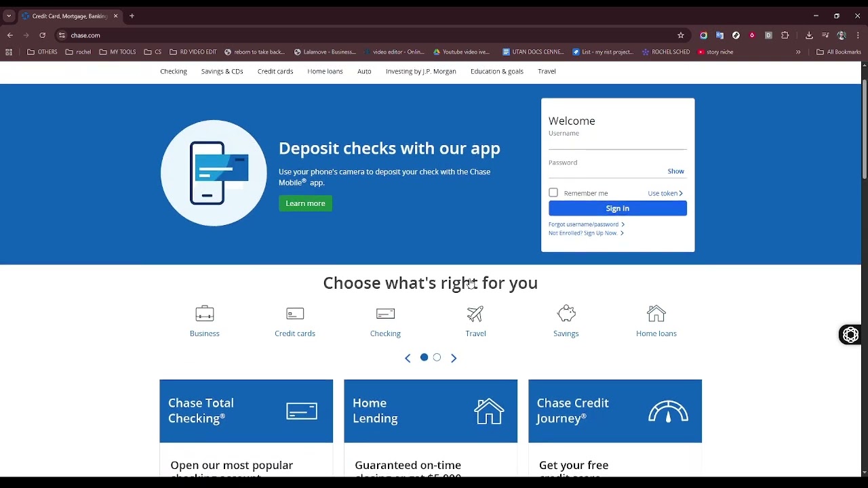The image size is (868, 488).
Task: Open the UTAN DOCS CENNE... bookmark
Action: pos(534,52)
